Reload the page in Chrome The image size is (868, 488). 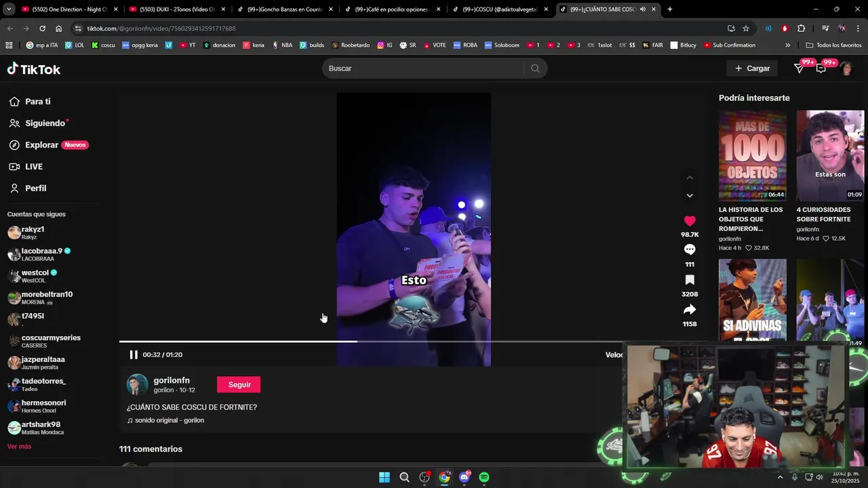point(42,28)
